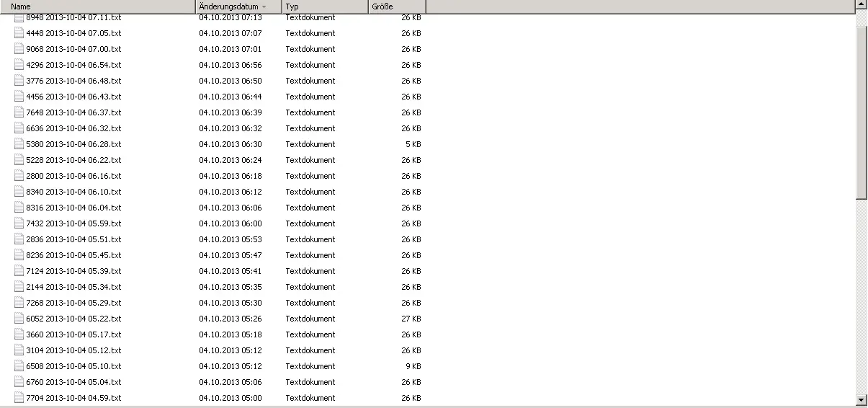Click the 9 KB size value
The height and width of the screenshot is (408, 868).
(x=413, y=366)
